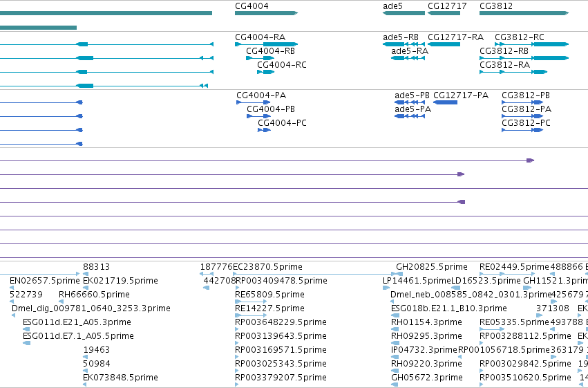This screenshot has height=388, width=588.
Task: Select protein CG3812-PC
Action: (x=522, y=130)
